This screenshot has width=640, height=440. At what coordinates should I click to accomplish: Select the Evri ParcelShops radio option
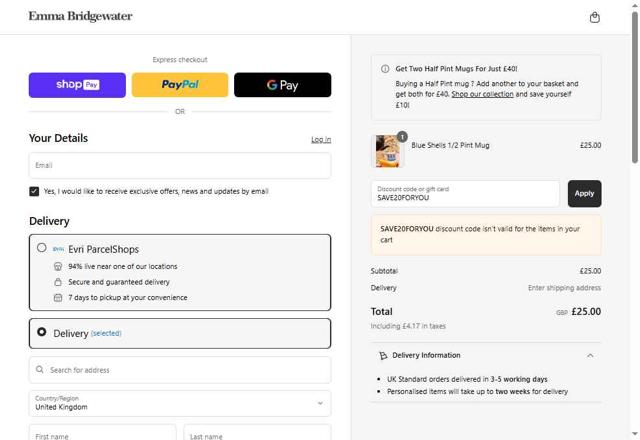pos(42,248)
